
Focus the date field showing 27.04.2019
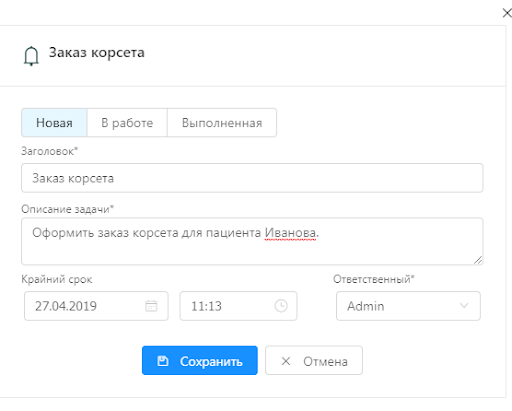96,306
